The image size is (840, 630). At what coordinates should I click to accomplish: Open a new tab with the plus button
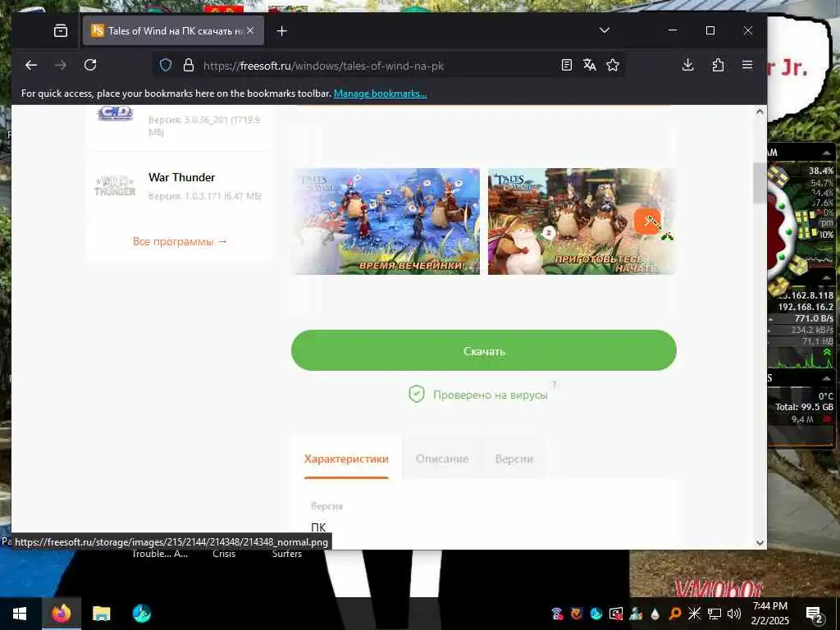[282, 31]
